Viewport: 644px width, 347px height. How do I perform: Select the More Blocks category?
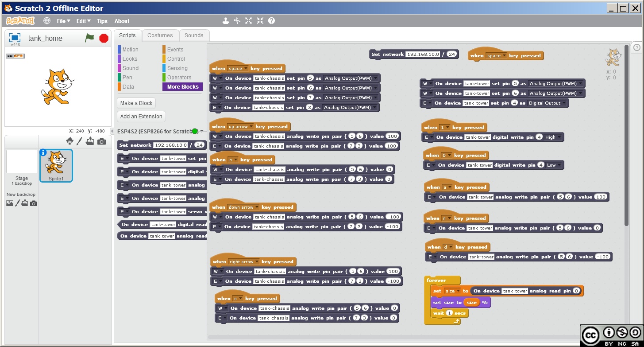click(183, 87)
